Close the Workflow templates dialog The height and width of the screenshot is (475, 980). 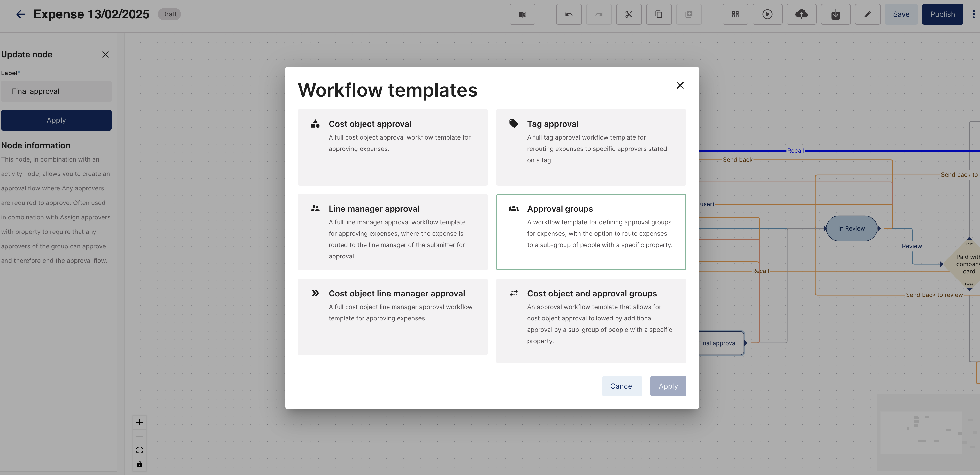coord(680,85)
